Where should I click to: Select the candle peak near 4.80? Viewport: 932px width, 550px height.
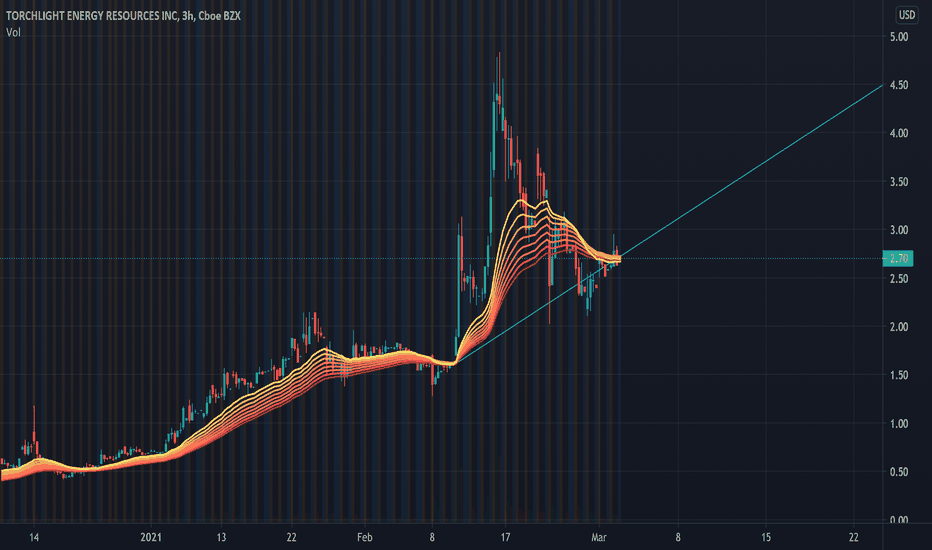[x=499, y=54]
